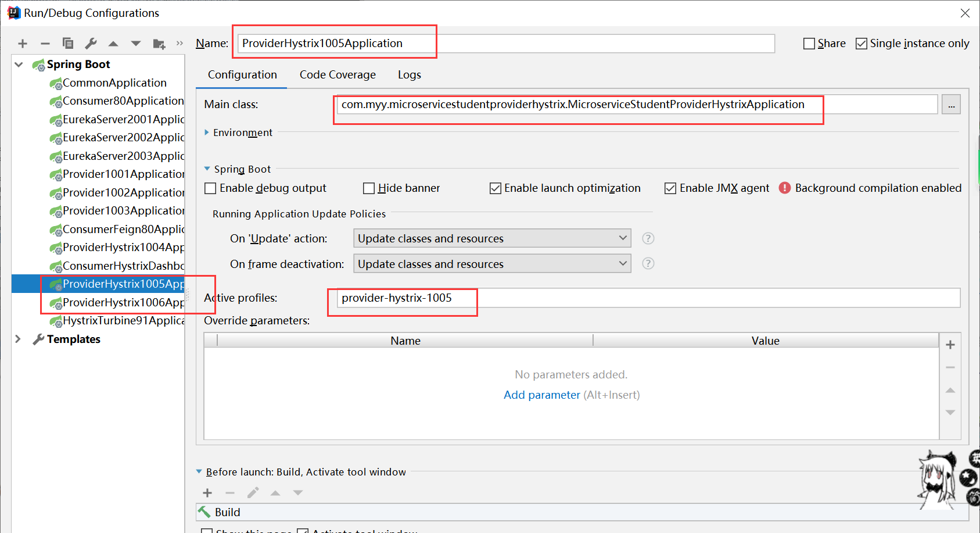
Task: Remove the selected configuration with the minus icon
Action: [x=45, y=44]
